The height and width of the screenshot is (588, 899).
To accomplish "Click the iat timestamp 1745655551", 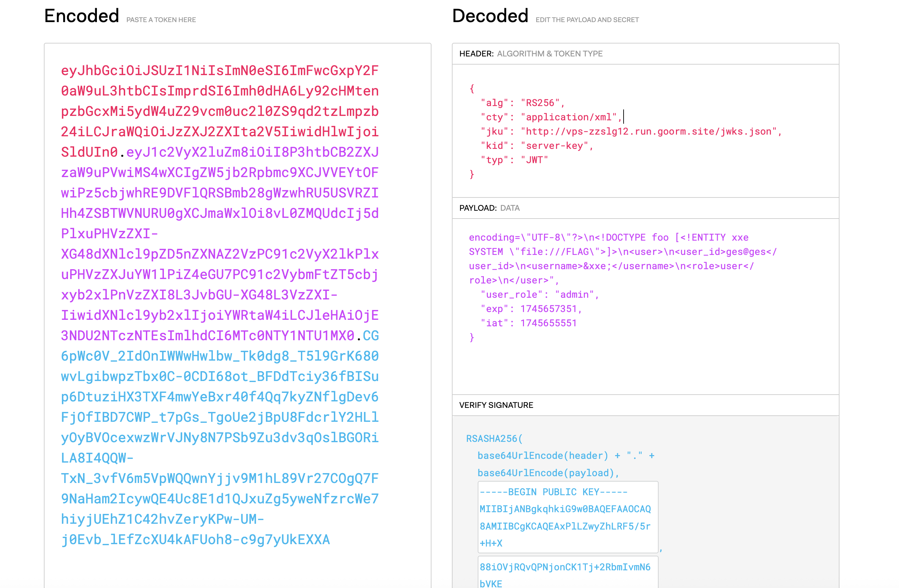I will (x=548, y=323).
